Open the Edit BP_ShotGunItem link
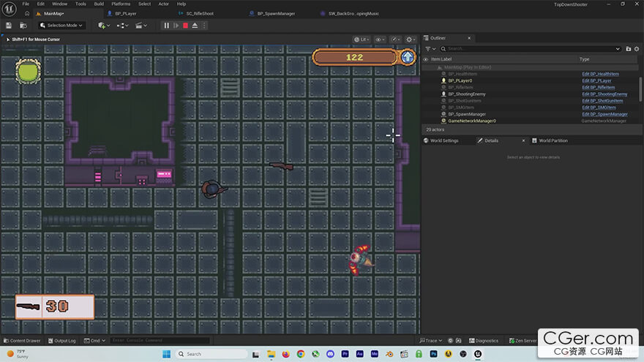Screen dimensions: 644x362 602,101
